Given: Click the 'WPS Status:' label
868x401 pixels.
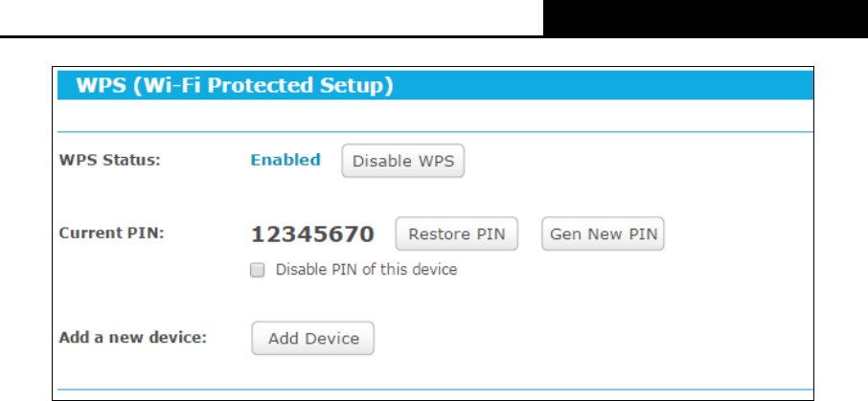Looking at the screenshot, I should (x=109, y=161).
